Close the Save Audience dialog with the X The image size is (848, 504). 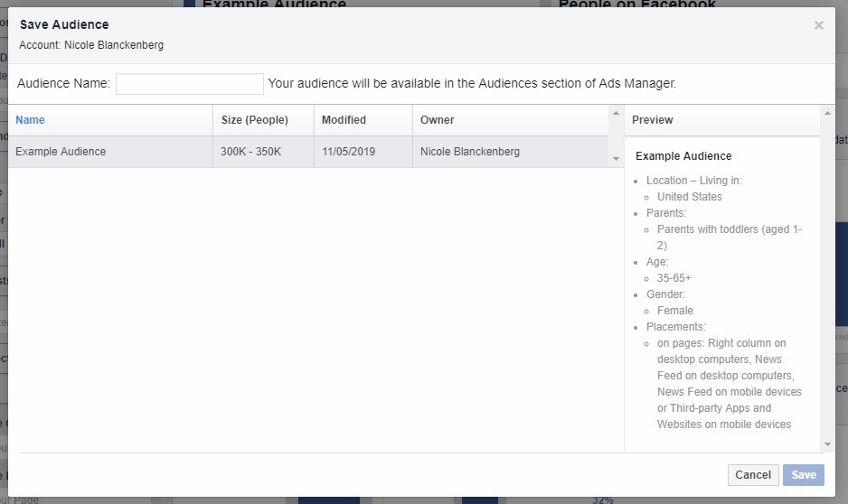[x=819, y=25]
